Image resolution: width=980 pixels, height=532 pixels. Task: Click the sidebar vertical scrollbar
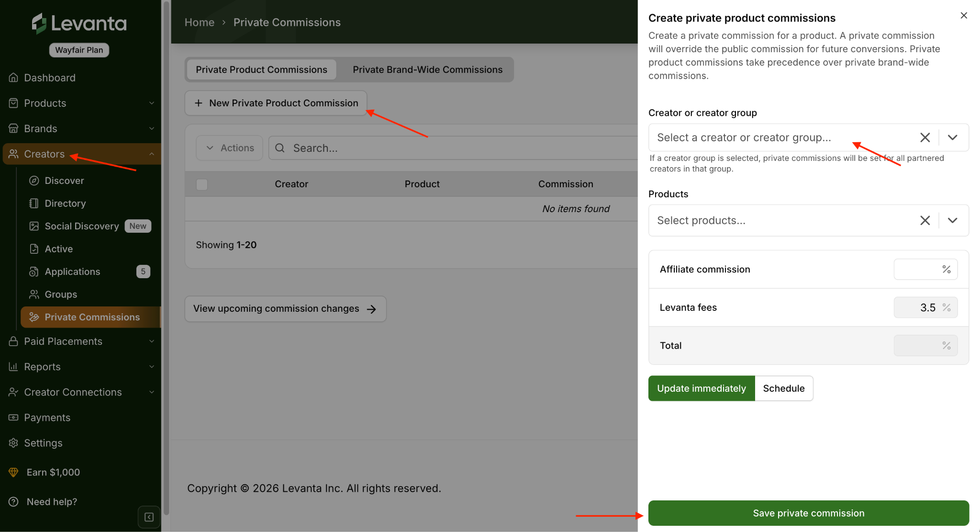(x=166, y=259)
